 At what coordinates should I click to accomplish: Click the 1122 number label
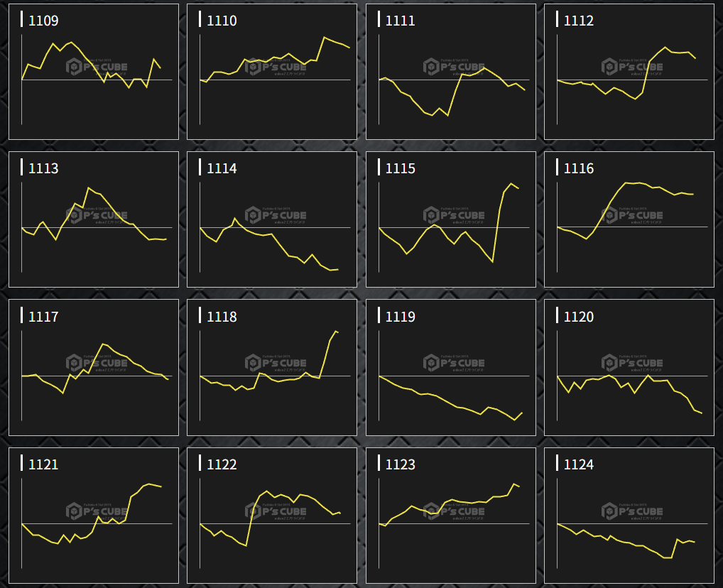pos(222,464)
